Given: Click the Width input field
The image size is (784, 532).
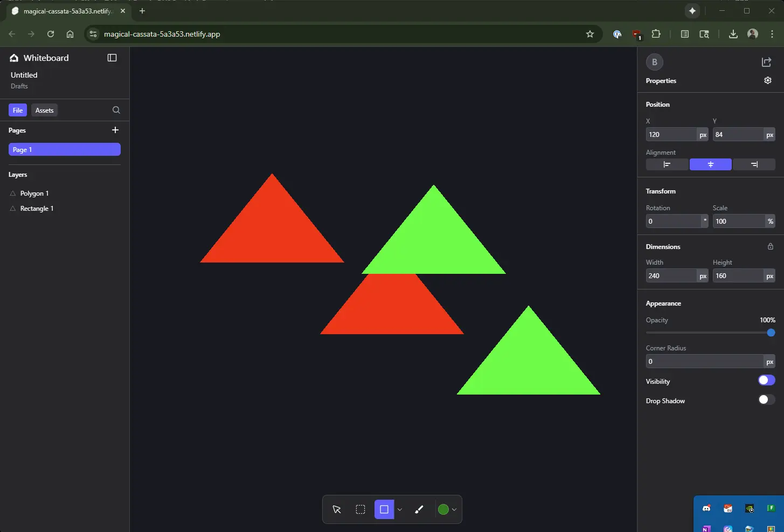Looking at the screenshot, I should point(671,275).
